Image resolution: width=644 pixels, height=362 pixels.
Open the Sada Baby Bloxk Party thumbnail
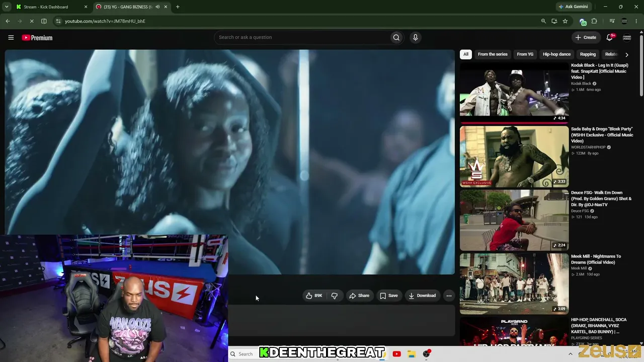tap(514, 156)
